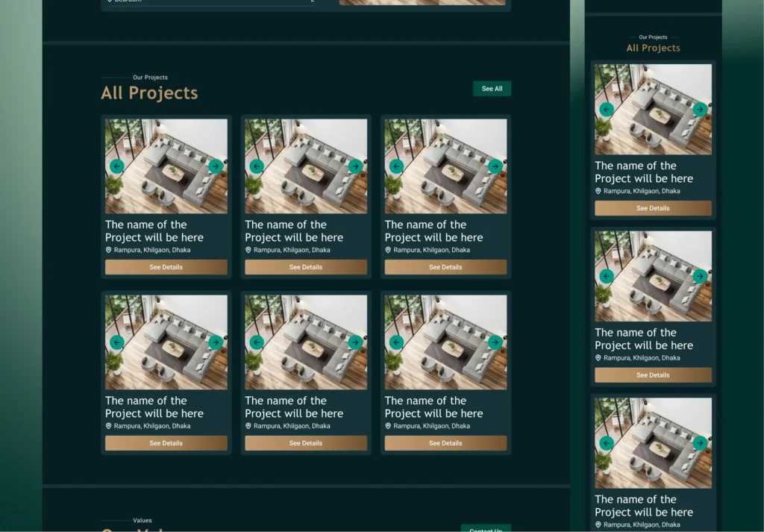
Task: Click next arrow on first mobile preview card
Action: 699,110
